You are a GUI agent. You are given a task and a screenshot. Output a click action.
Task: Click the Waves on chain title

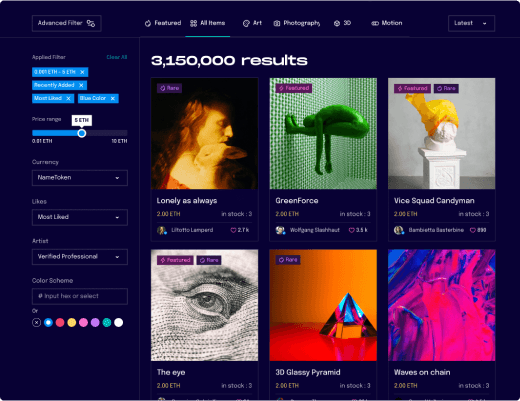point(422,372)
